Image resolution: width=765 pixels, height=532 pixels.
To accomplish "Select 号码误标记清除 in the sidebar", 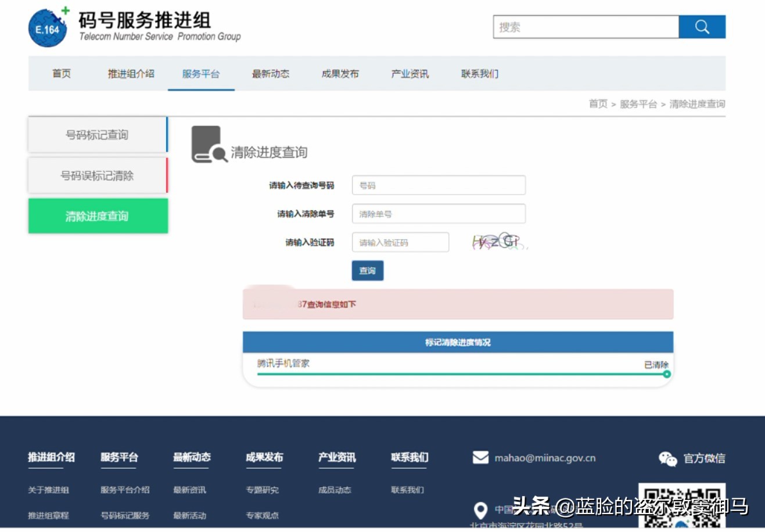I will [x=97, y=175].
